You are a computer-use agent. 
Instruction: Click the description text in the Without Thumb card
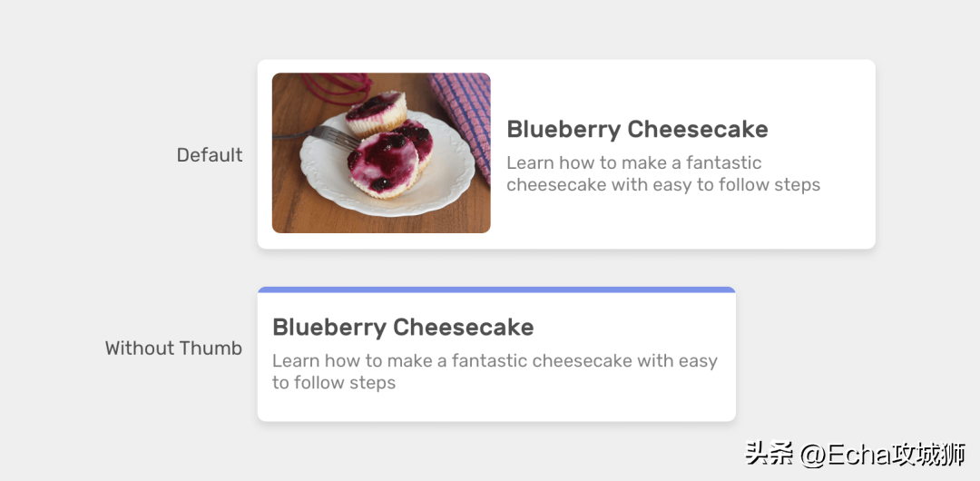coord(495,371)
